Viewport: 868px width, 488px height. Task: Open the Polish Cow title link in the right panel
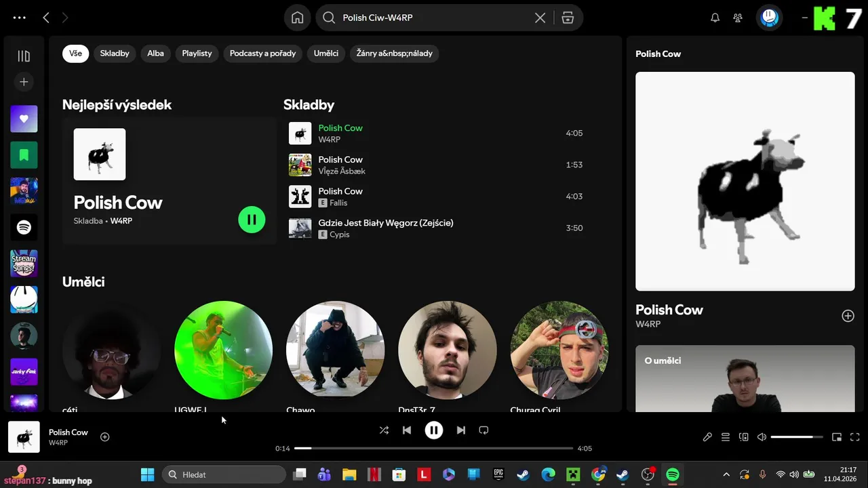click(669, 310)
